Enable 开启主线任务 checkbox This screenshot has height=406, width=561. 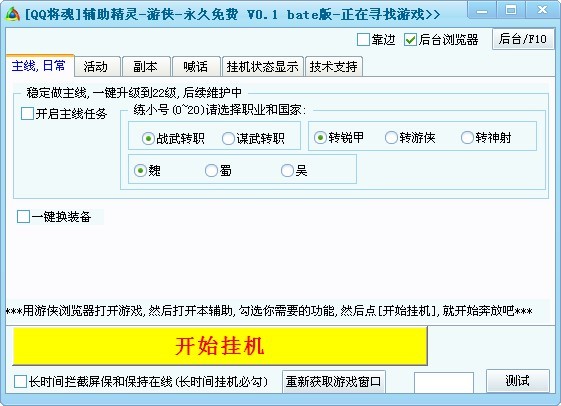point(27,114)
